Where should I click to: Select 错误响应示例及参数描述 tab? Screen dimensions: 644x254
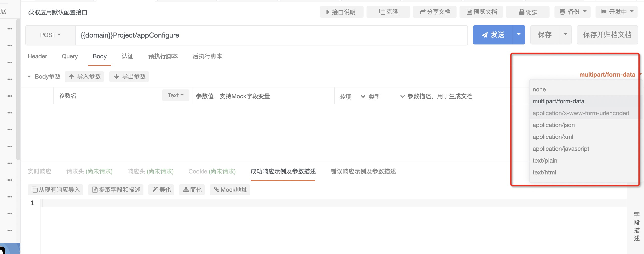pyautogui.click(x=363, y=171)
